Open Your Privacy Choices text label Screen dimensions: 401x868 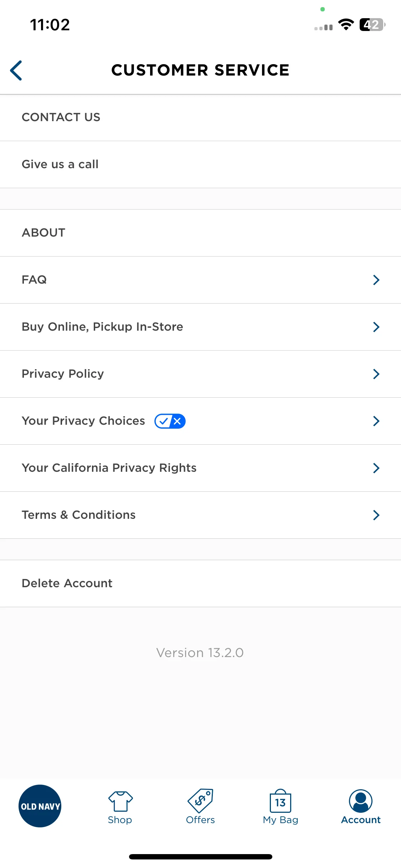pyautogui.click(x=83, y=421)
